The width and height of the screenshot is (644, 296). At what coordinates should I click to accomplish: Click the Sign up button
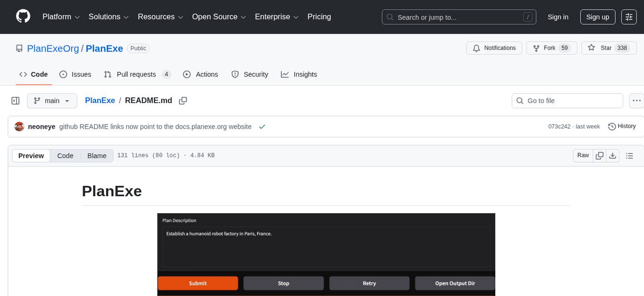598,17
